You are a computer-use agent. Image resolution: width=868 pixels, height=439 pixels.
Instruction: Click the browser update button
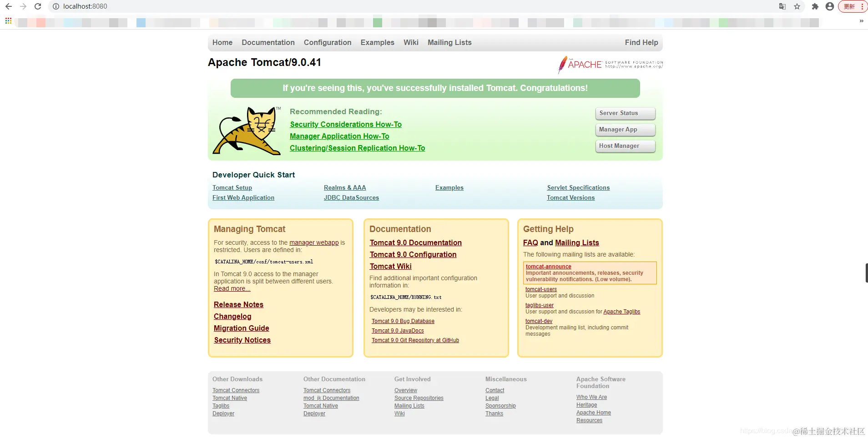852,6
